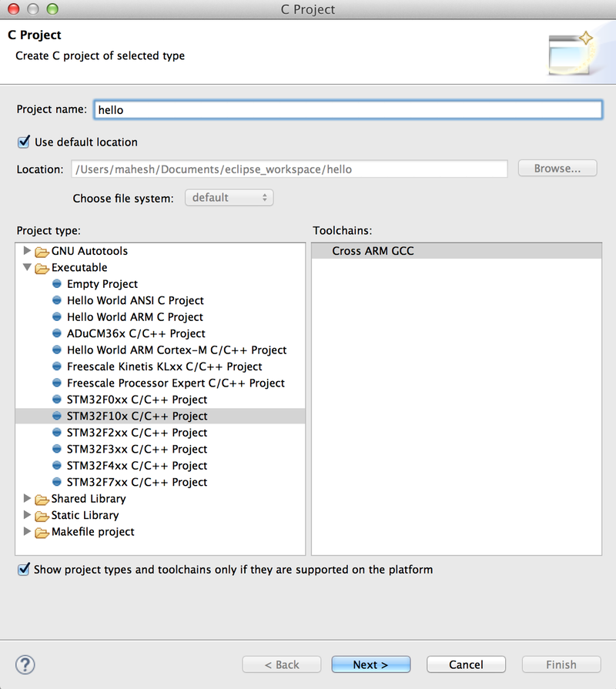Image resolution: width=616 pixels, height=689 pixels.
Task: Uncheck the Use default location checkbox
Action: [23, 142]
